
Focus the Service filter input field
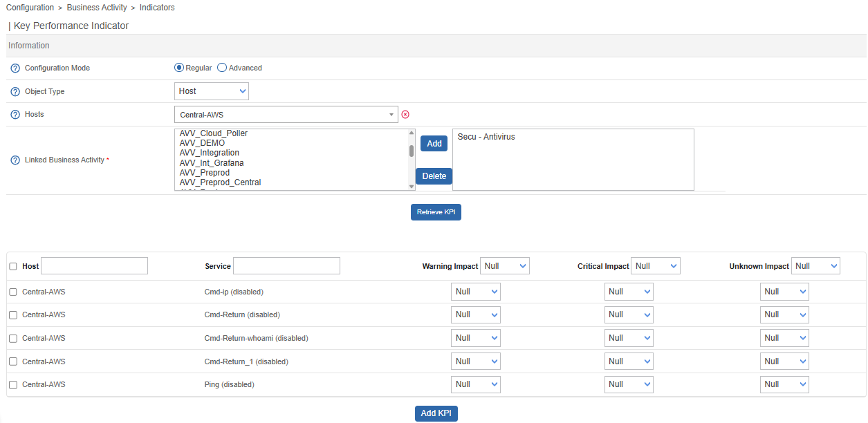click(286, 266)
